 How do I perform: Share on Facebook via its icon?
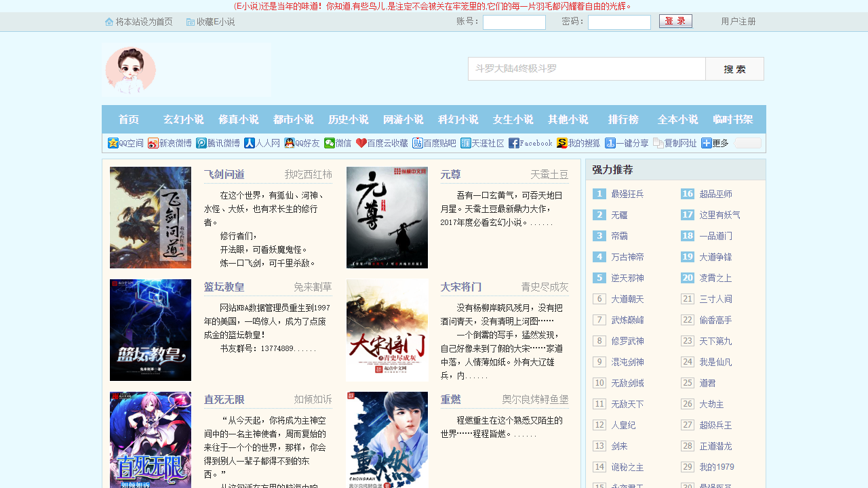[514, 143]
